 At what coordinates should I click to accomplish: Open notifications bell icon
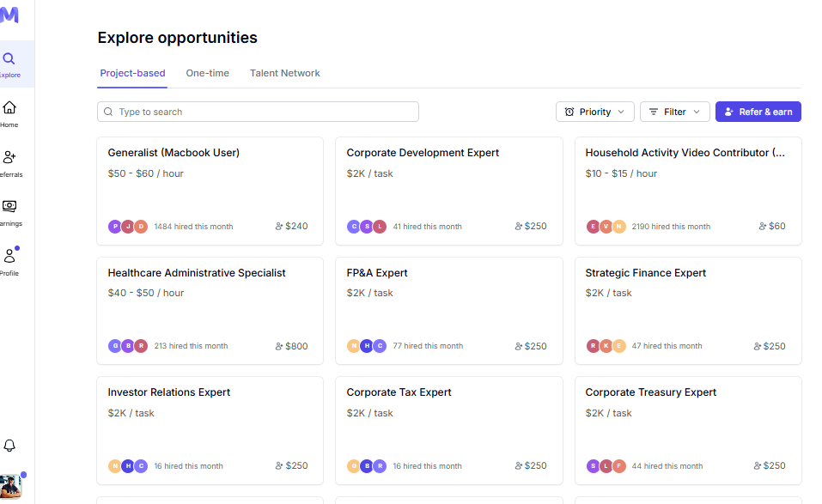click(9, 446)
